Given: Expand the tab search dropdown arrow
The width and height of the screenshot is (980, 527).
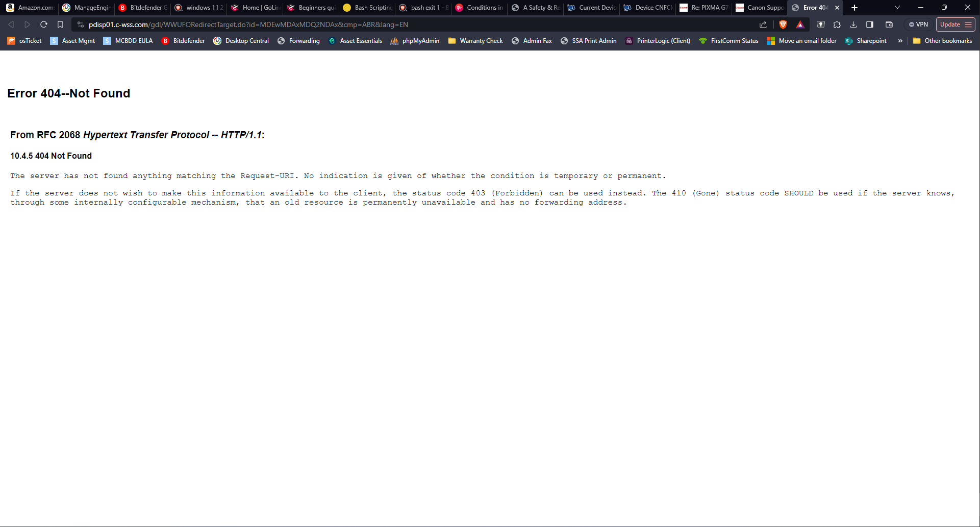Looking at the screenshot, I should pyautogui.click(x=897, y=8).
